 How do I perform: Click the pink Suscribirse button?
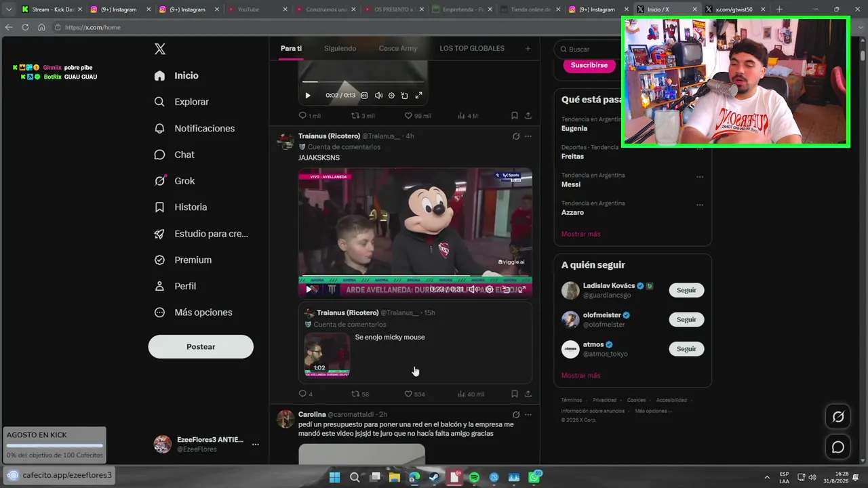click(589, 65)
